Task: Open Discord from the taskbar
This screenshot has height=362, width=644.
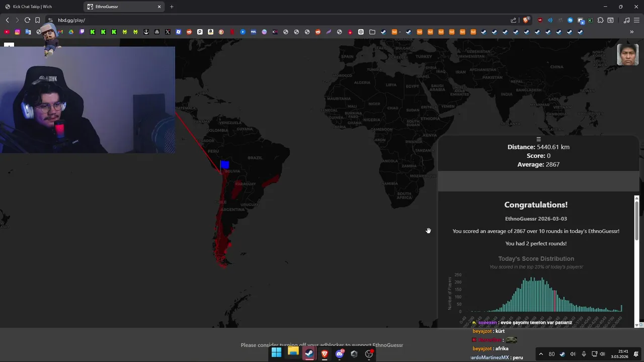Action: tap(340, 354)
